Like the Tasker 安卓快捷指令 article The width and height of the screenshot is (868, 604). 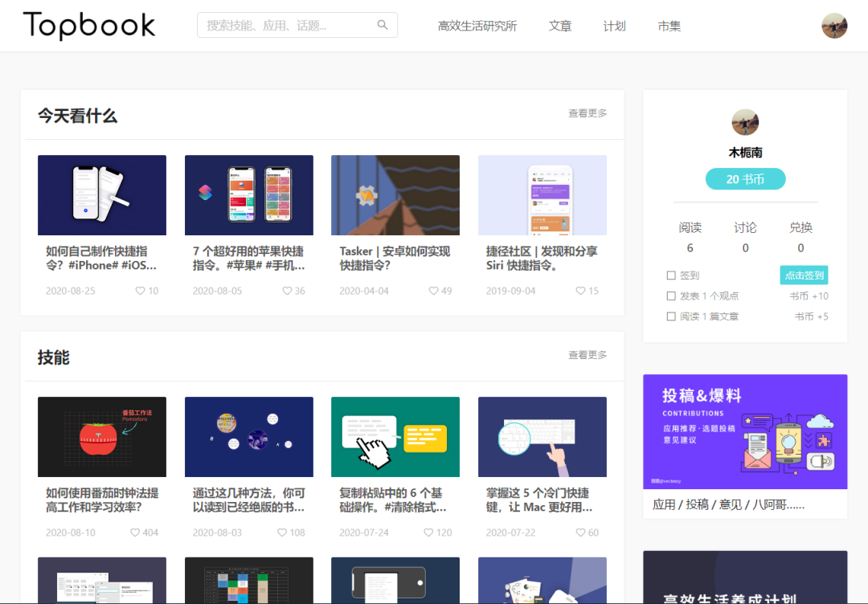(x=433, y=291)
